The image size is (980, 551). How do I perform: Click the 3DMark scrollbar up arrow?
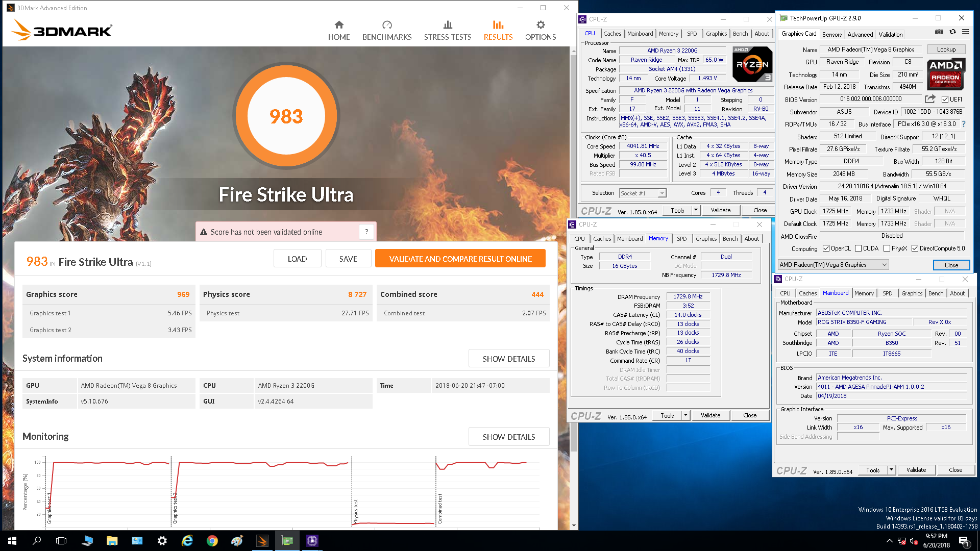coord(574,50)
